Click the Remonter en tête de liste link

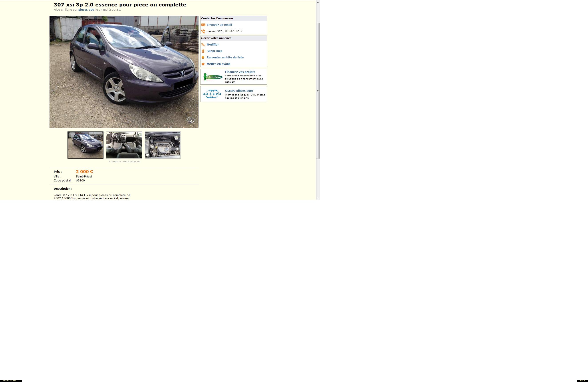tap(225, 57)
